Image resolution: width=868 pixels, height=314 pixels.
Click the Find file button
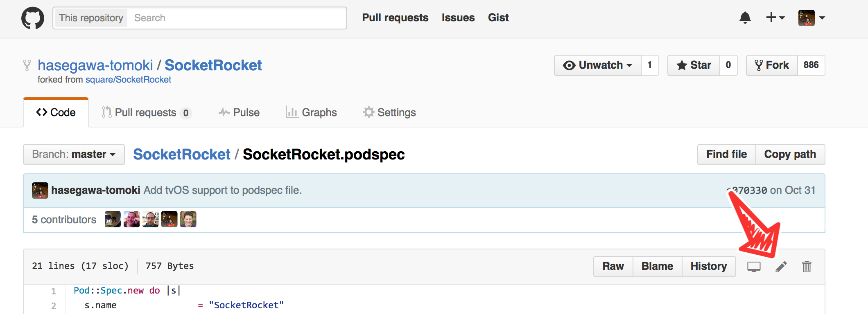pyautogui.click(x=726, y=155)
